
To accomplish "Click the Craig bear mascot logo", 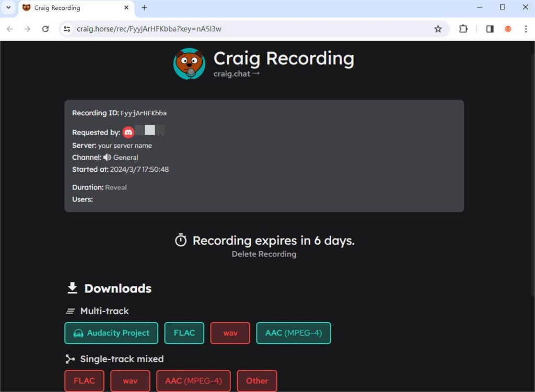I will (x=189, y=64).
